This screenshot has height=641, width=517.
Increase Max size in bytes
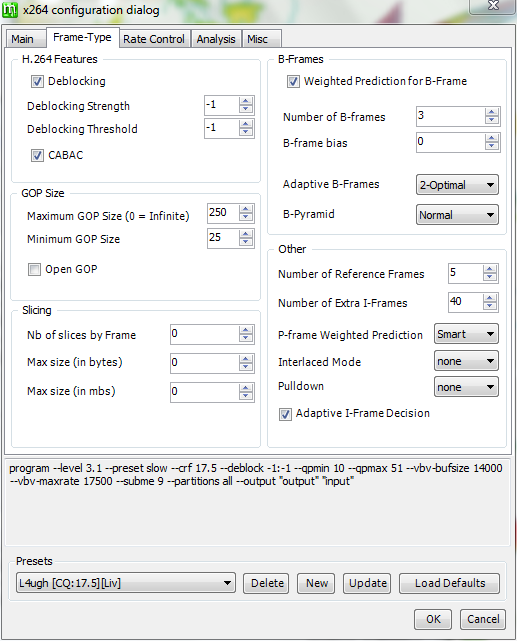point(246,359)
